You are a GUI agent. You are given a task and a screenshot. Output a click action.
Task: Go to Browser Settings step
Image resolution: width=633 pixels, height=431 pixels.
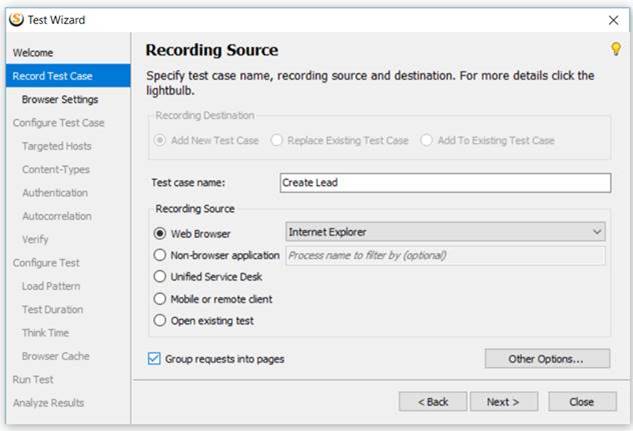pyautogui.click(x=60, y=100)
